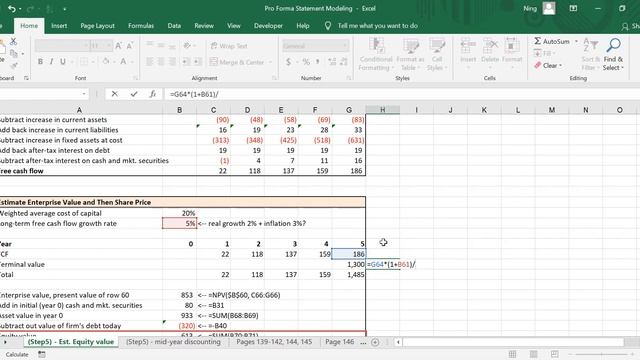Switch to Normal view icon in status bar
Image resolution: width=640 pixels, height=360 pixels.
pos(512,354)
